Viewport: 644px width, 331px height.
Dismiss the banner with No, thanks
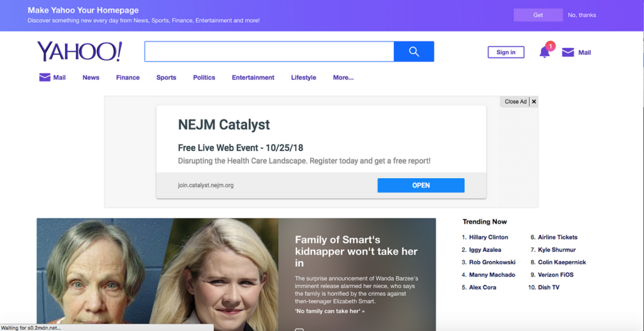(582, 15)
